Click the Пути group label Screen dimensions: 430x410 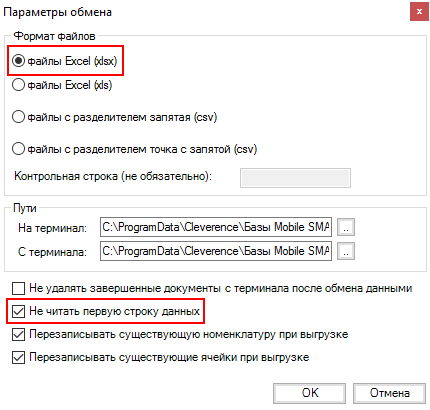[25, 208]
